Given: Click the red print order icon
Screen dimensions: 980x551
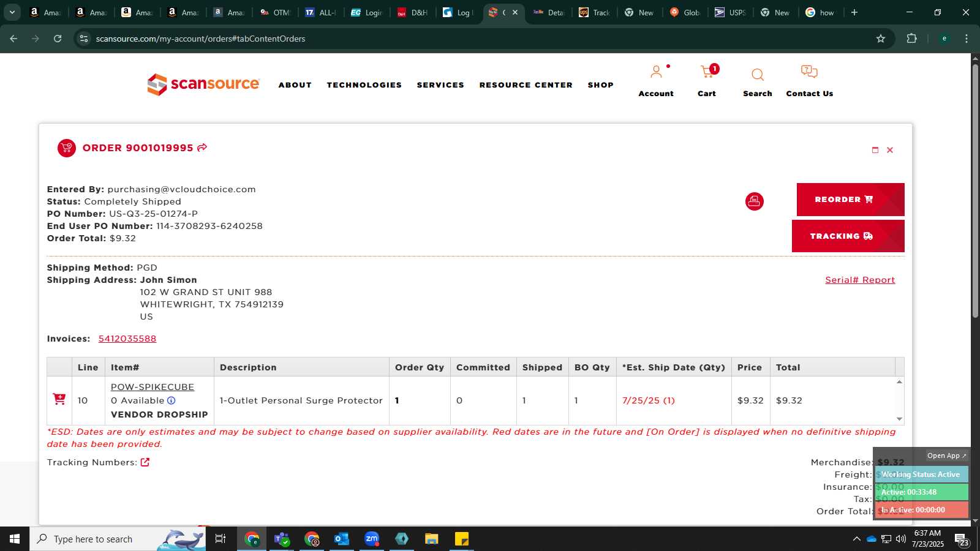Looking at the screenshot, I should pyautogui.click(x=754, y=201).
